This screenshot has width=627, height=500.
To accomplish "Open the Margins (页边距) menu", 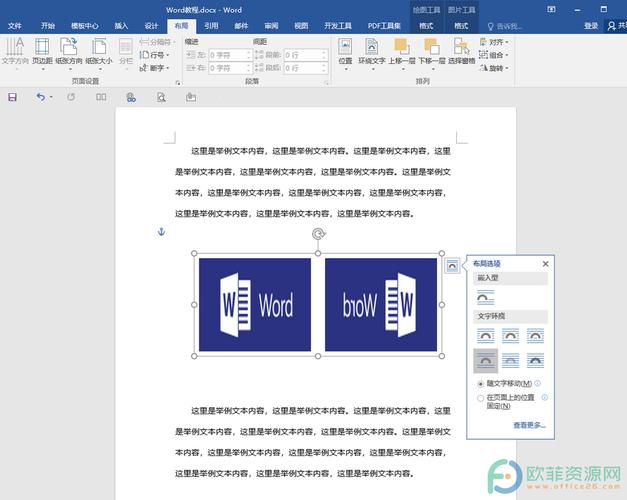I will tap(42, 53).
